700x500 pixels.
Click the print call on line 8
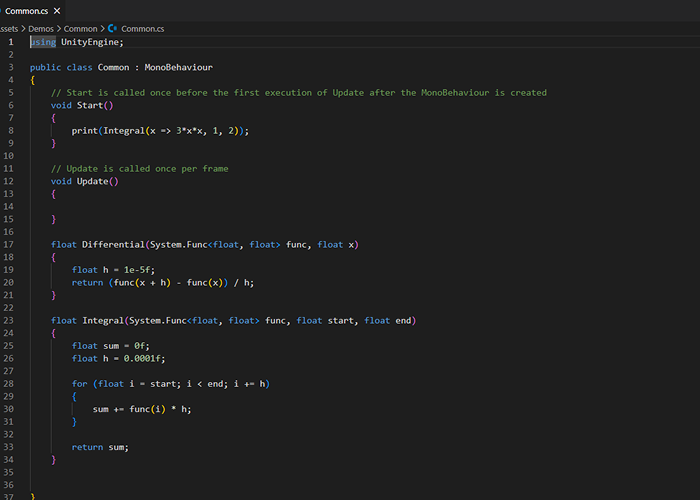tap(84, 131)
